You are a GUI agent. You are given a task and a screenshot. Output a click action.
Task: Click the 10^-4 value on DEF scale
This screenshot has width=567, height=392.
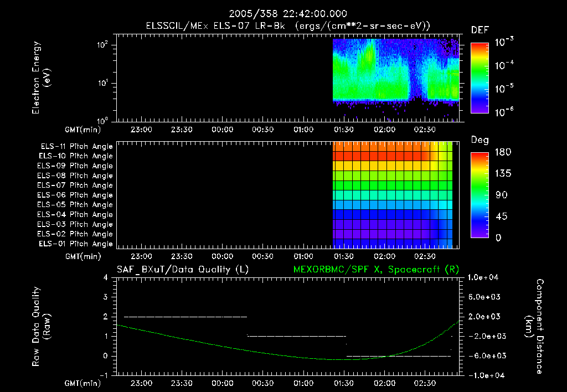[x=504, y=65]
